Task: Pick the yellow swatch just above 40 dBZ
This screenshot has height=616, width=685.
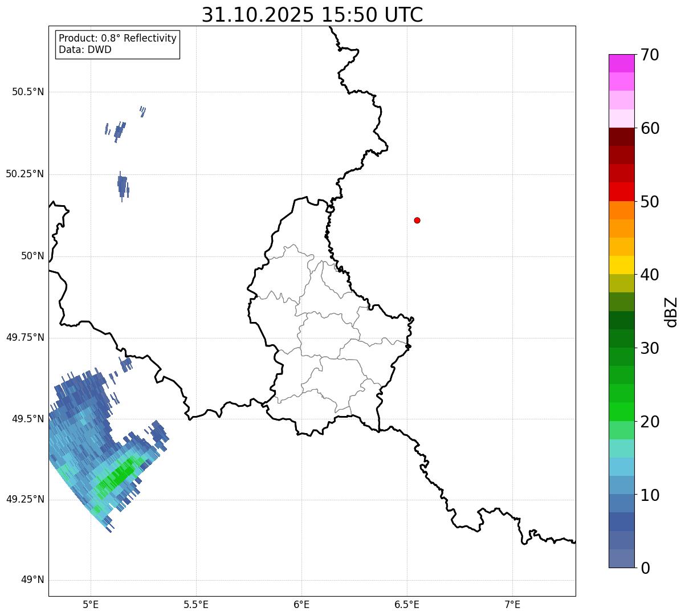Action: (621, 266)
